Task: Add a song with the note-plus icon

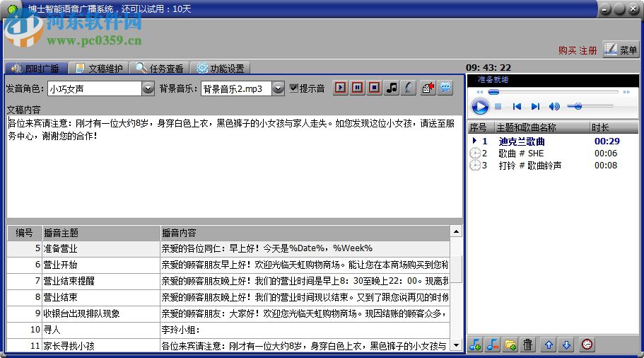Action: 475,345
